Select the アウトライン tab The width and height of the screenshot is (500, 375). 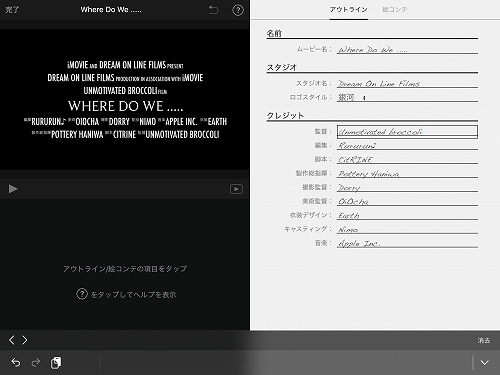tap(349, 10)
